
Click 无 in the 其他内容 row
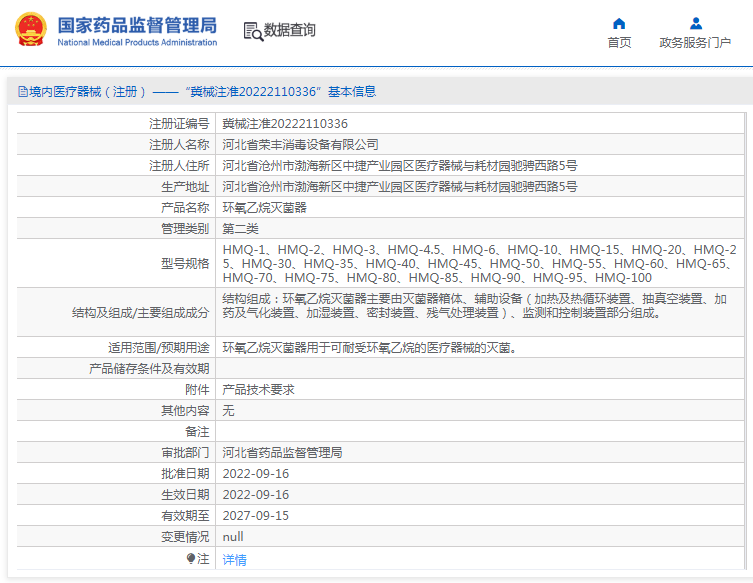[x=228, y=411]
